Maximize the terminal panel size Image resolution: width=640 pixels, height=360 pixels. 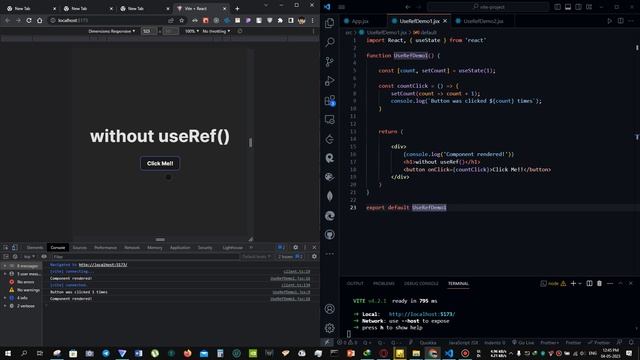coord(620,283)
